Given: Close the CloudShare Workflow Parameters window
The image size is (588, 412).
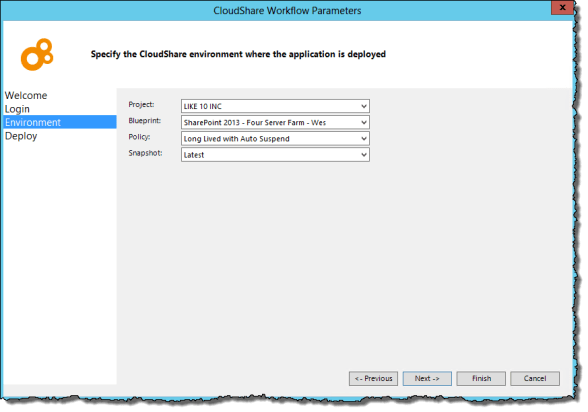Looking at the screenshot, I should 562,7.
